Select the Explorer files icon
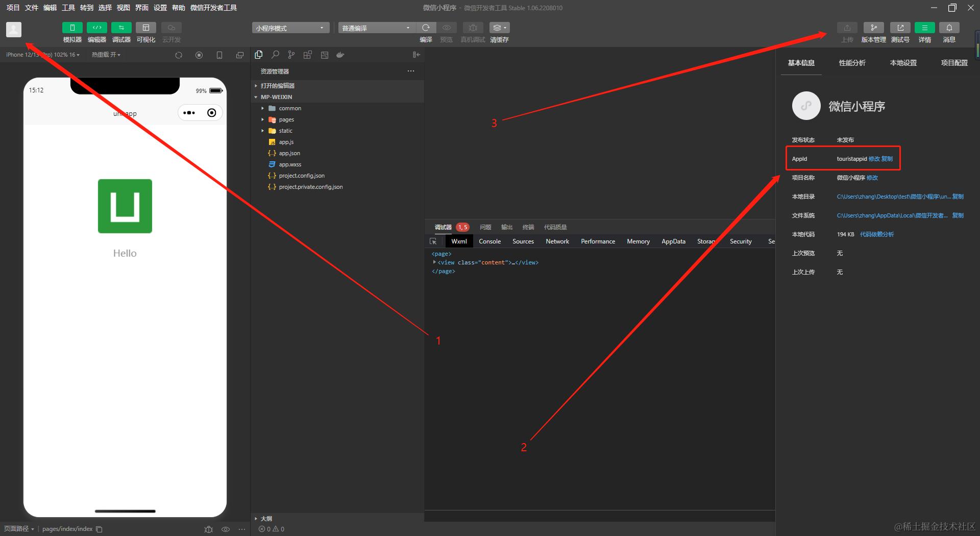Image resolution: width=980 pixels, height=536 pixels. coord(259,55)
